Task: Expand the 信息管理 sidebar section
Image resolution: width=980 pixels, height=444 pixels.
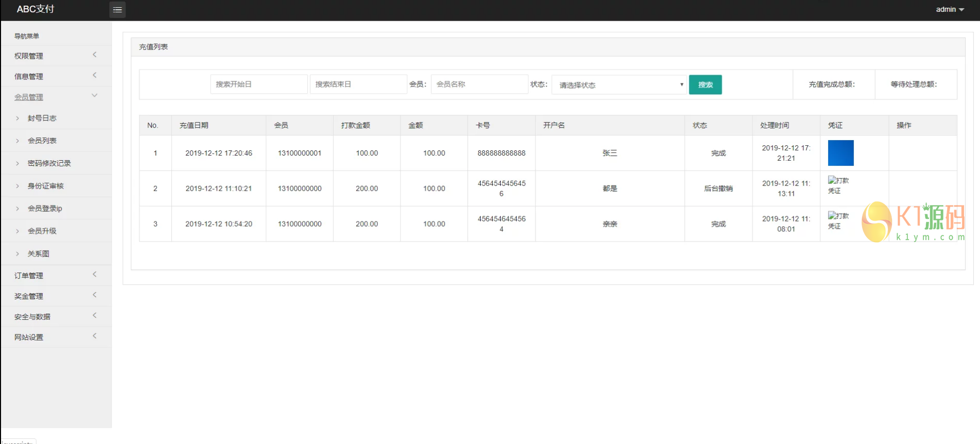Action: pyautogui.click(x=56, y=76)
